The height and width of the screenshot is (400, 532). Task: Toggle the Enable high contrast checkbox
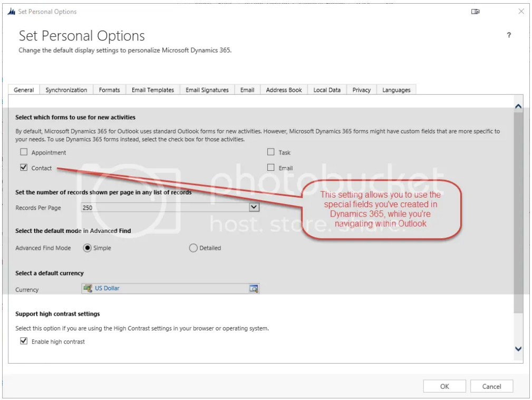pyautogui.click(x=24, y=341)
